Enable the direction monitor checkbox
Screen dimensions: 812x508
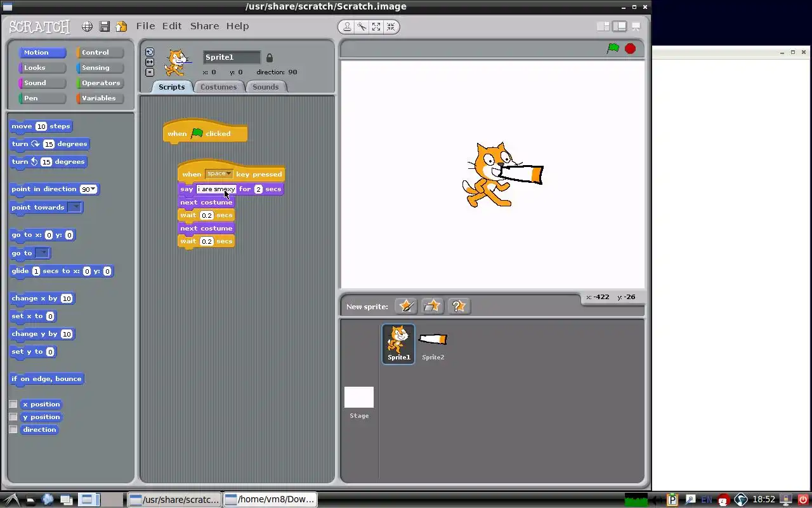(x=13, y=430)
